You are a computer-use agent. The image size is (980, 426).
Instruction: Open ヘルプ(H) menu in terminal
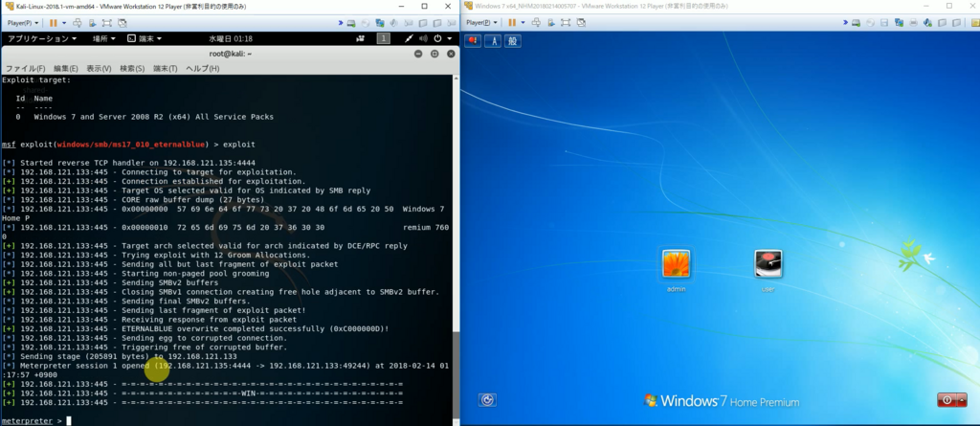click(x=203, y=68)
